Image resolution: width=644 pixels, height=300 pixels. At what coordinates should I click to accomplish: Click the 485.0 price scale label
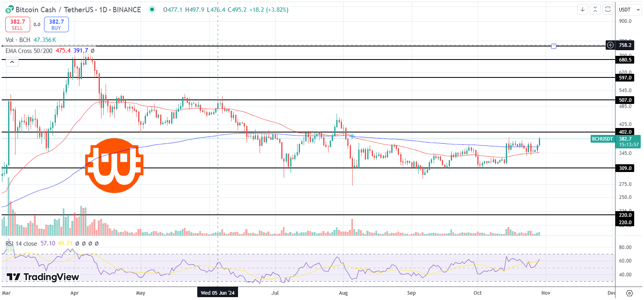(625, 107)
